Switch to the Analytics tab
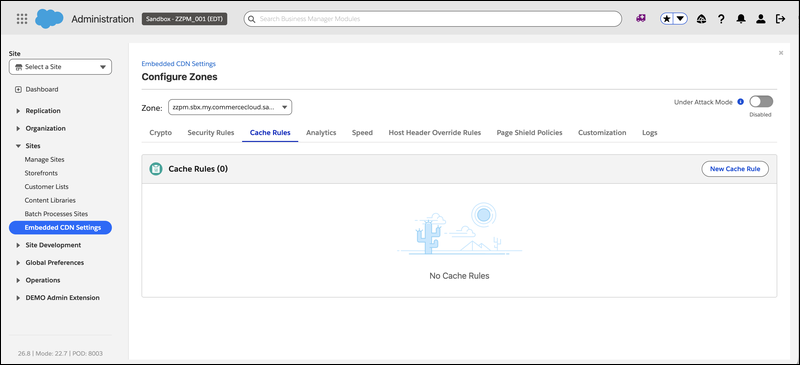The image size is (800, 365). coord(321,133)
